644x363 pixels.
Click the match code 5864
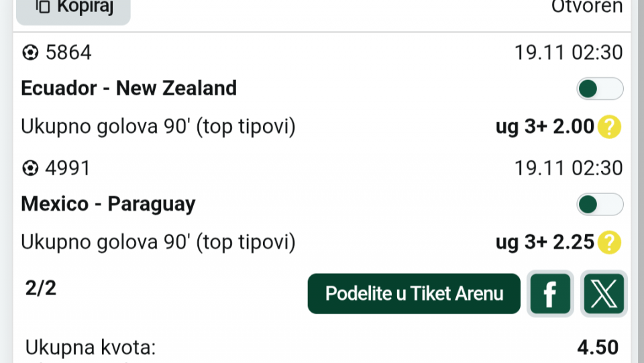pyautogui.click(x=68, y=52)
